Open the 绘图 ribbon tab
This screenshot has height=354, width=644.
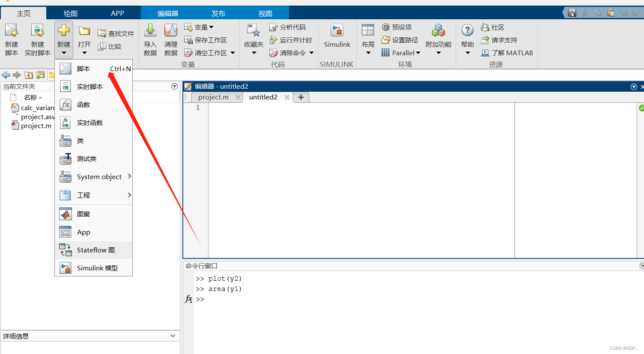click(x=70, y=13)
